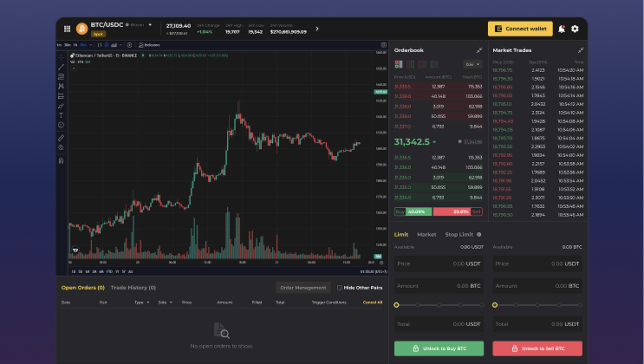Select the ruler measure tool
This screenshot has height=364, width=644.
pyautogui.click(x=62, y=138)
